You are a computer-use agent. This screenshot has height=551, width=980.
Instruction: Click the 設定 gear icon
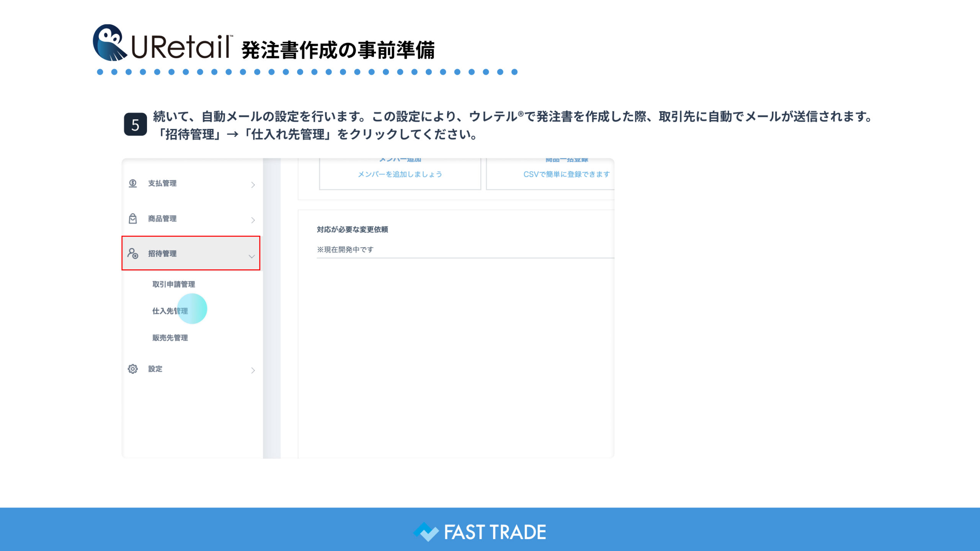coord(132,369)
